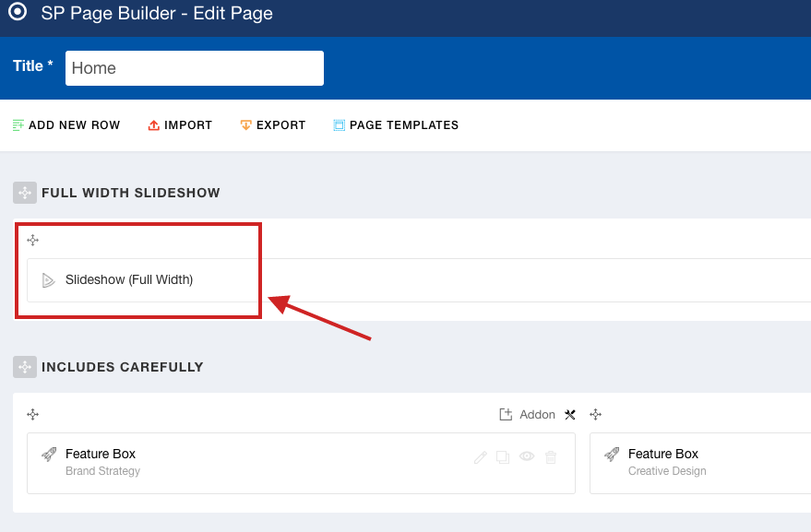Click the Page Templates layout icon

click(339, 125)
